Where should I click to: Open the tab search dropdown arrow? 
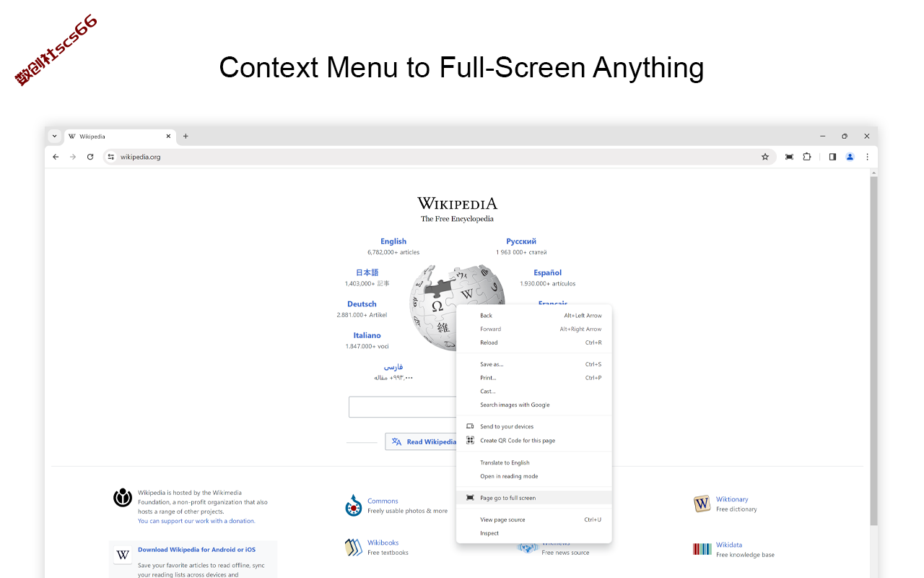(x=54, y=136)
